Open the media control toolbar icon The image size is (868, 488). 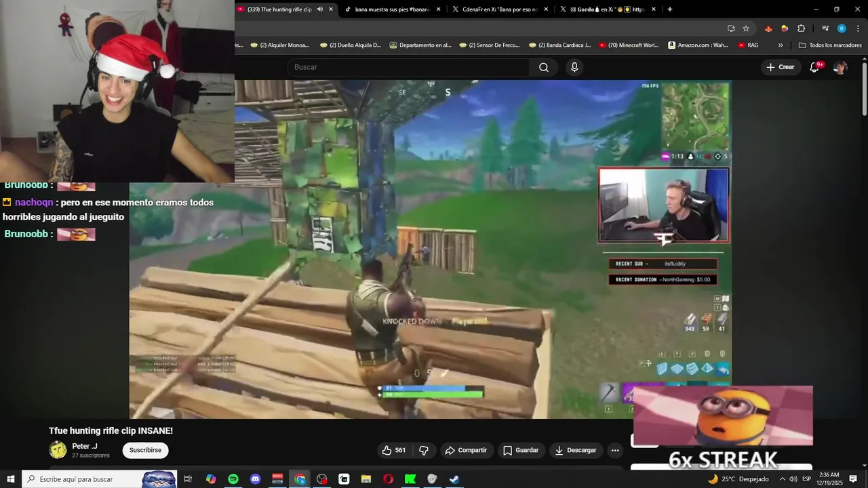pyautogui.click(x=825, y=28)
